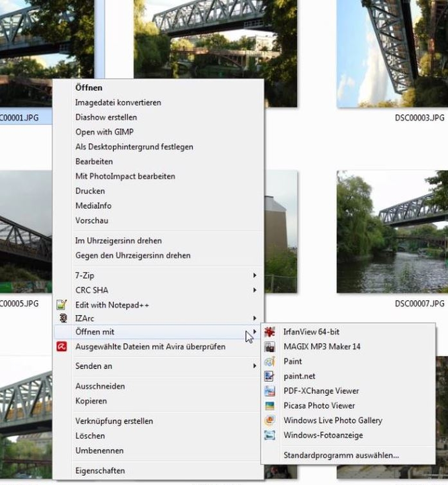Click the DSC00007.JPG file name
The height and width of the screenshot is (485, 448).
(420, 304)
